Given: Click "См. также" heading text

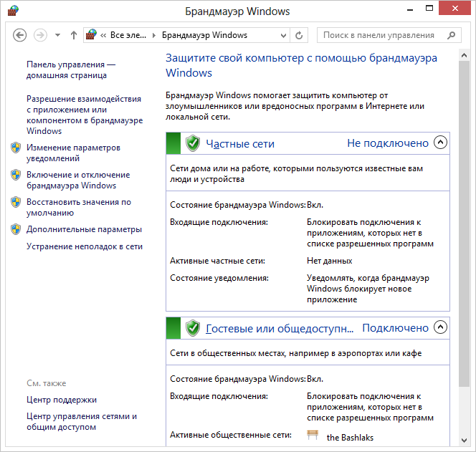Looking at the screenshot, I should (46, 383).
